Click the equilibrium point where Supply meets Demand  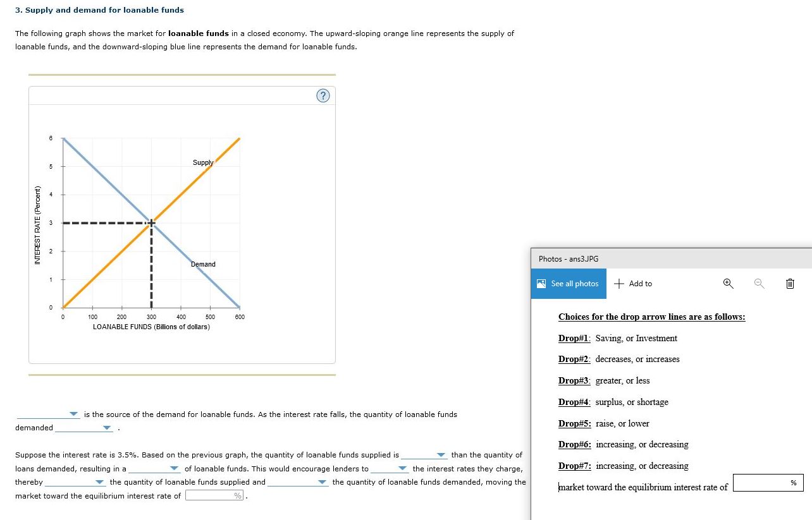[151, 222]
